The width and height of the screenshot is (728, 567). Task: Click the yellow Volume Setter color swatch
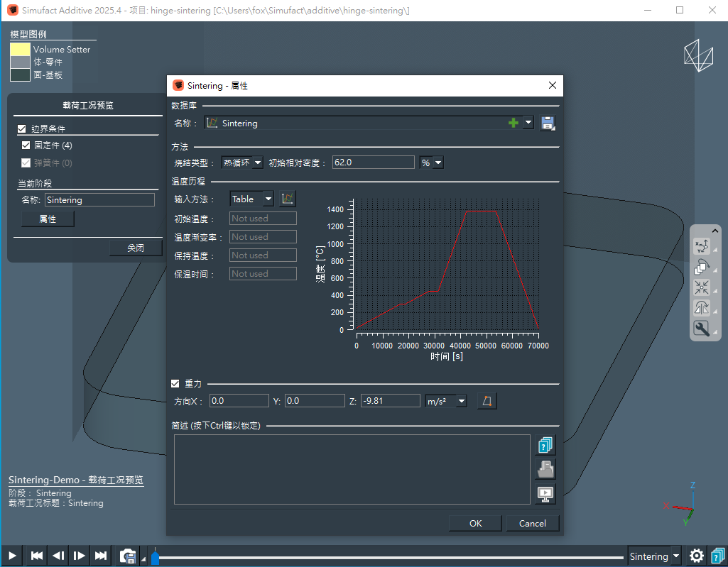tap(20, 49)
